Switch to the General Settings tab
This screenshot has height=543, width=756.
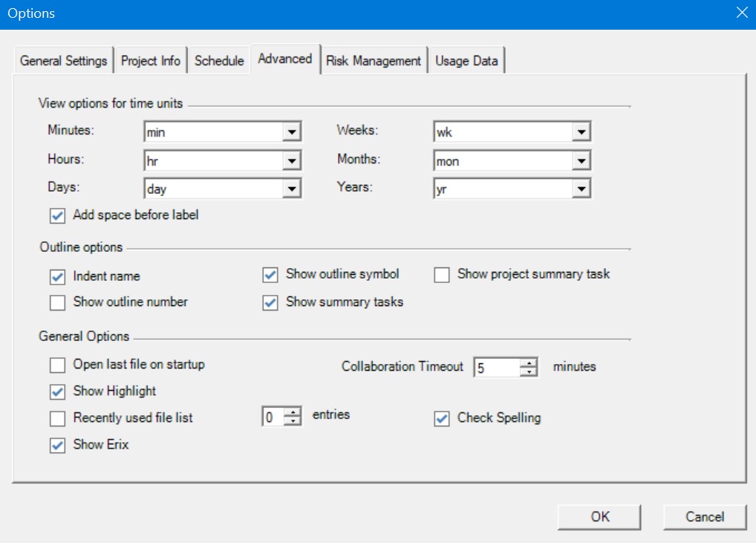tap(64, 61)
